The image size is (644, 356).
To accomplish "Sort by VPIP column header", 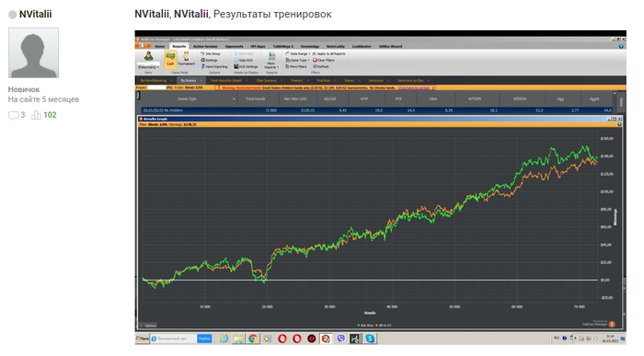I will click(x=364, y=99).
